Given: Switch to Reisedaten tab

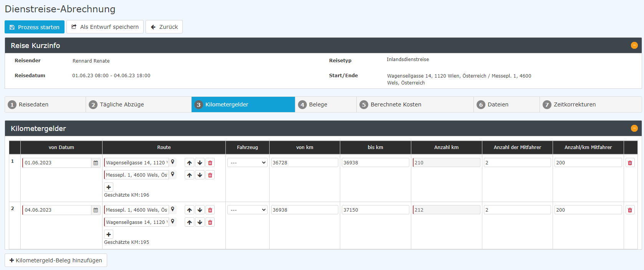Looking at the screenshot, I should pyautogui.click(x=45, y=104).
